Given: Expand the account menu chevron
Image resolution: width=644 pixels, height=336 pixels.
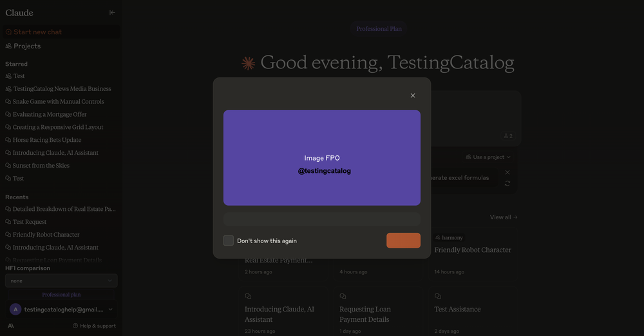Looking at the screenshot, I should click(x=110, y=310).
